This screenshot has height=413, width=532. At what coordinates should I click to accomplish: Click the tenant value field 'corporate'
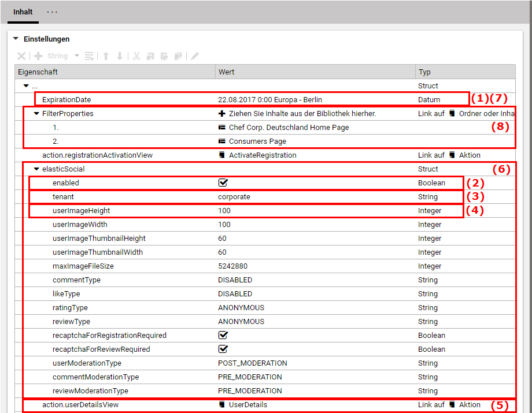(x=234, y=196)
